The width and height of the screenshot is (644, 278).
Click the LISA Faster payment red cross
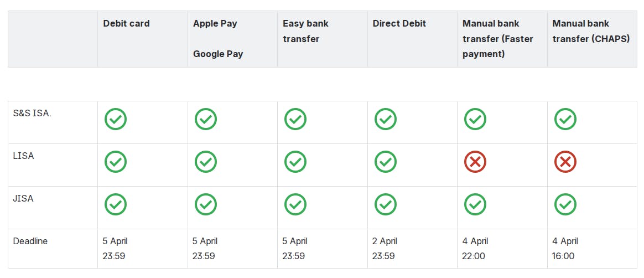(x=475, y=162)
